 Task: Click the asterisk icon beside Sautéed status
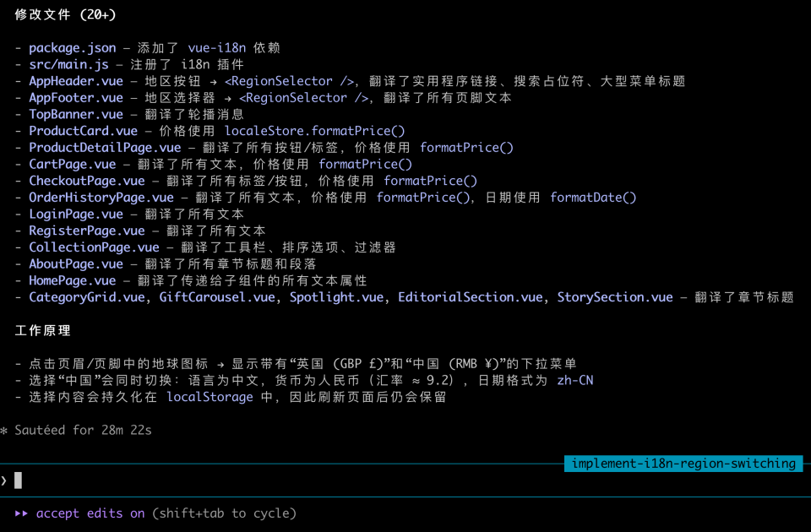tap(4, 430)
